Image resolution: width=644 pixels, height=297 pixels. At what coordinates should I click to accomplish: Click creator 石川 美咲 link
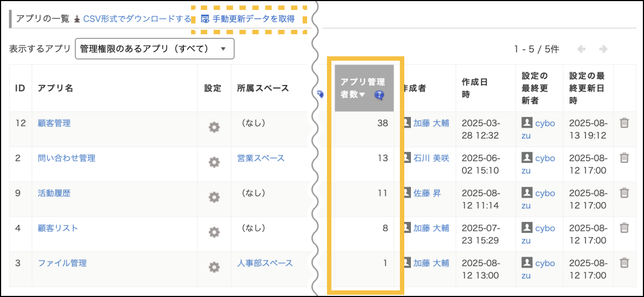[x=431, y=158]
